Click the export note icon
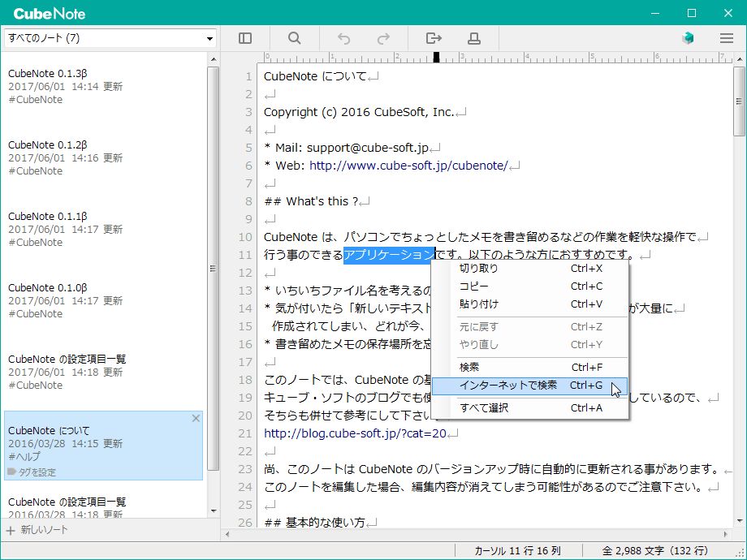This screenshot has width=747, height=560. click(434, 38)
